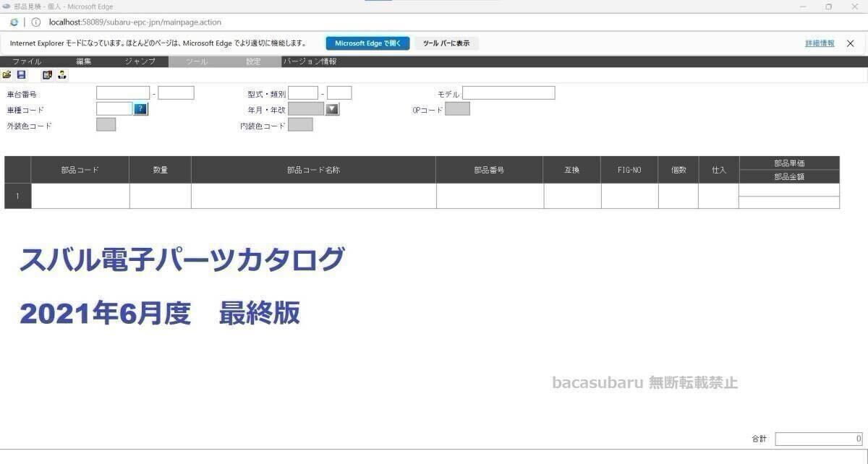Click the 仕入 cell in row 1
Image resolution: width=868 pixels, height=464 pixels.
point(719,196)
